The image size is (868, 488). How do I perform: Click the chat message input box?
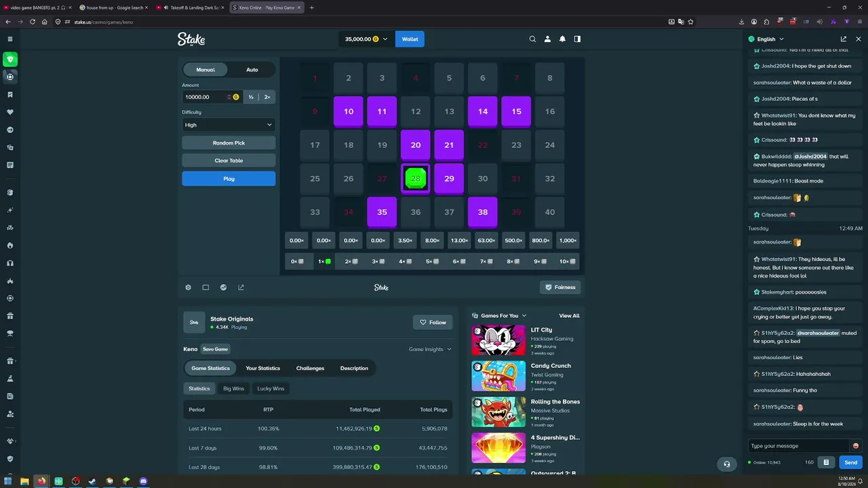pos(798,446)
